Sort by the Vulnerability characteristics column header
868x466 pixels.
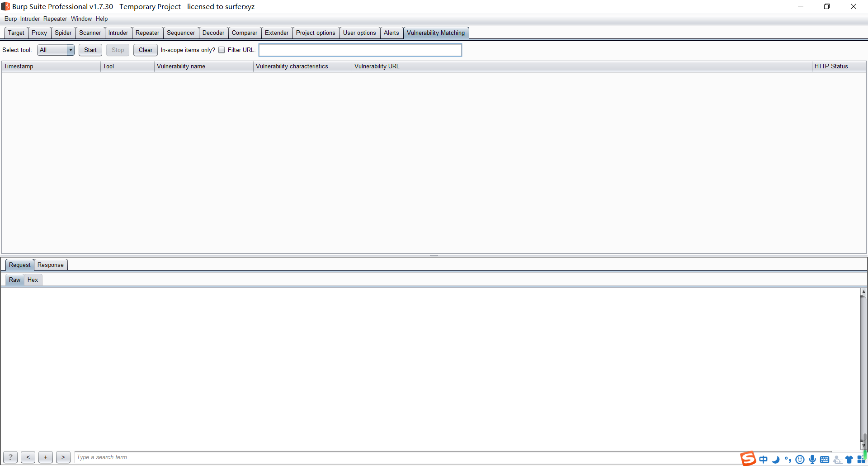[303, 67]
